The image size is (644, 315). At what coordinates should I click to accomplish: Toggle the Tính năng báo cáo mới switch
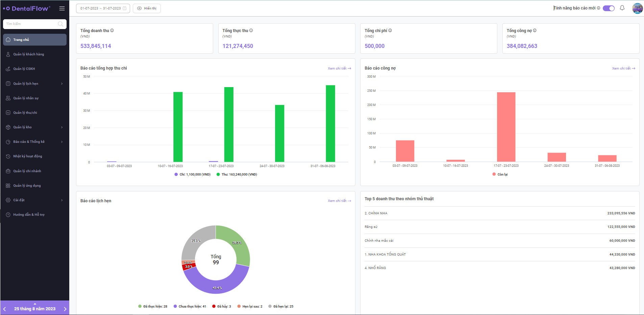[609, 8]
